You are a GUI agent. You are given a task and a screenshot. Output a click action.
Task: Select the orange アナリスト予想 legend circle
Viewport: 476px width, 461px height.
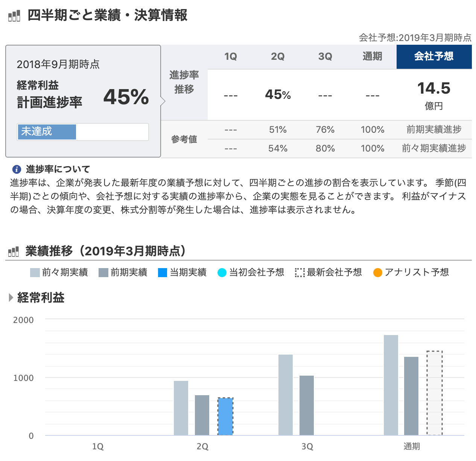(x=377, y=272)
